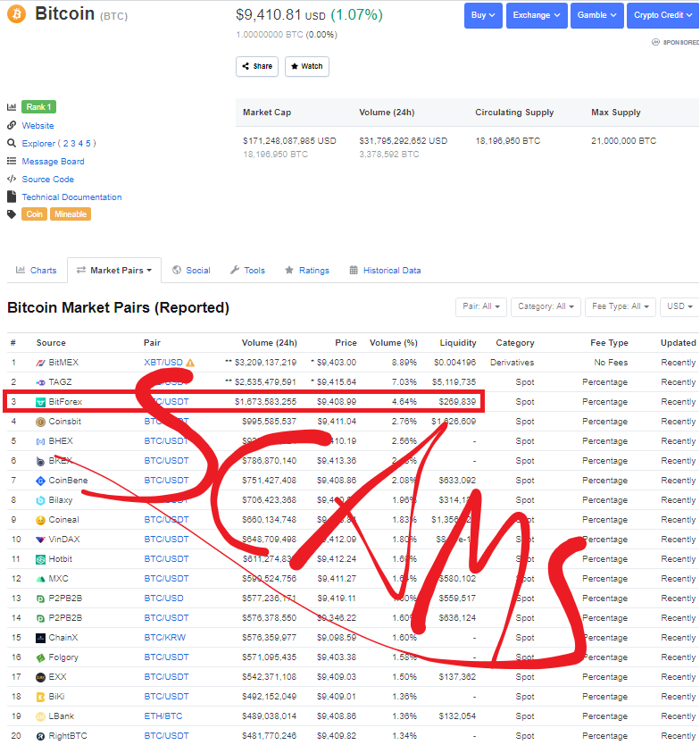
Task: Open the Hotbit source link
Action: 61,559
